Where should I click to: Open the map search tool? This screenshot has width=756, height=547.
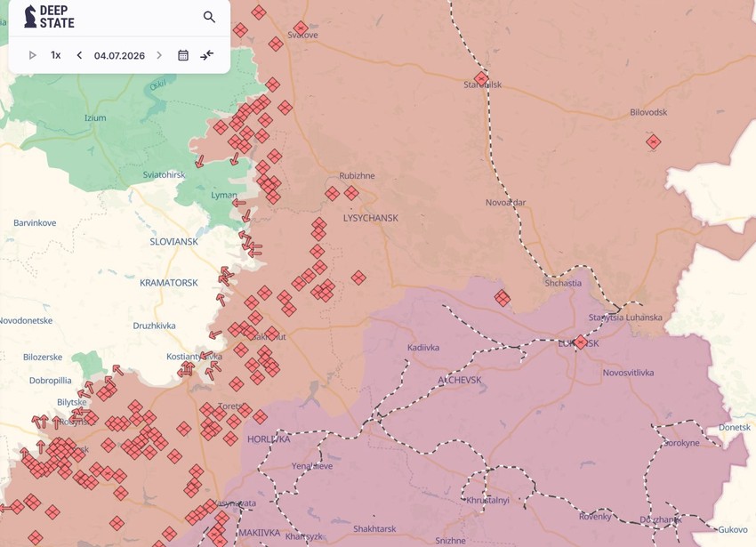click(x=209, y=17)
